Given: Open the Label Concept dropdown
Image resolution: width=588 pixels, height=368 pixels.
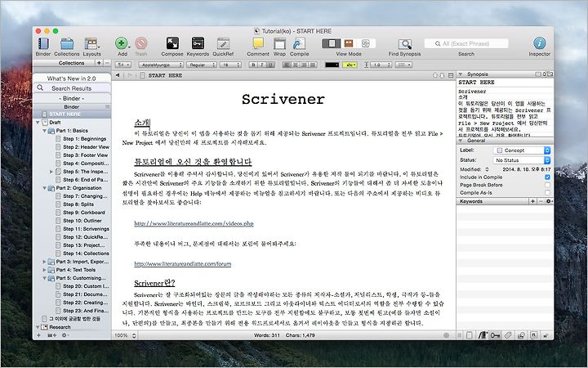Looking at the screenshot, I should pos(522,150).
